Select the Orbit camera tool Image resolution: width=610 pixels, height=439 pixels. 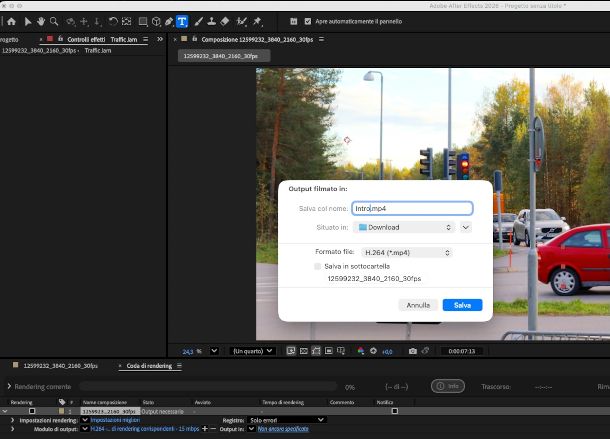(x=70, y=21)
